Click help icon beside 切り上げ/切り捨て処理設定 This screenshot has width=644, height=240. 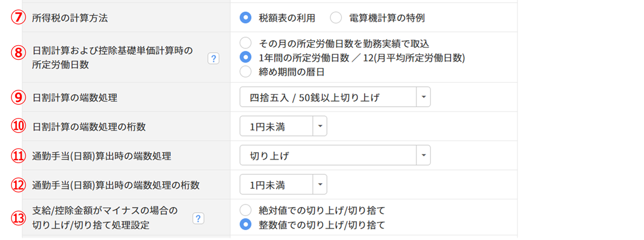click(x=198, y=218)
